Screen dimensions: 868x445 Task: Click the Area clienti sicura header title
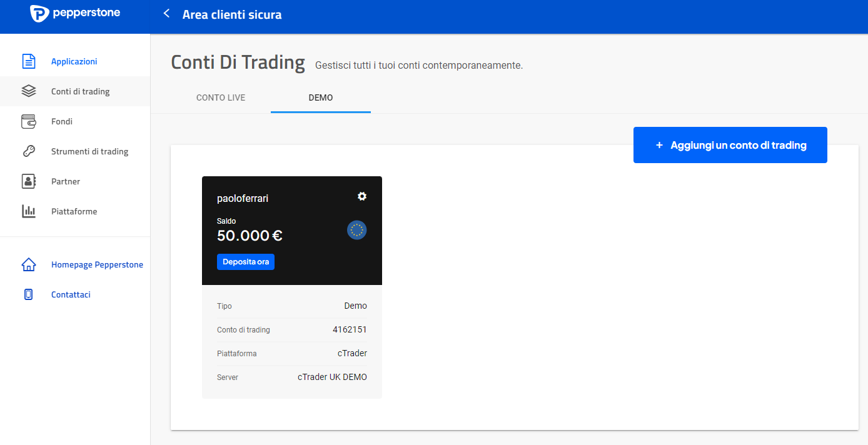(x=232, y=14)
